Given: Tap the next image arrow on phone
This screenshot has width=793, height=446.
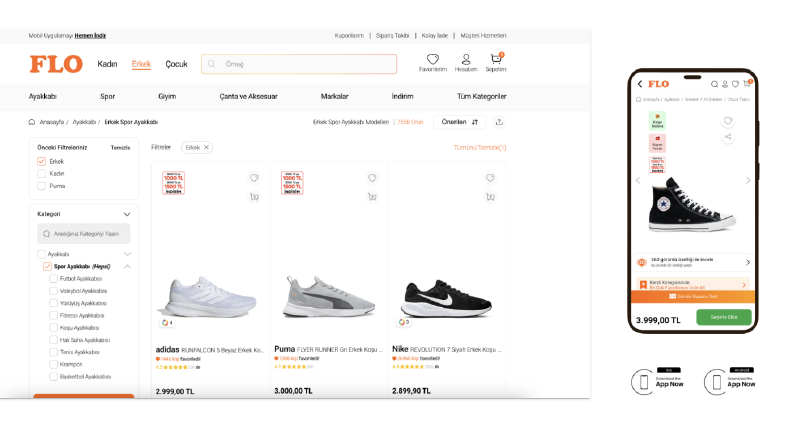Looking at the screenshot, I should (748, 180).
